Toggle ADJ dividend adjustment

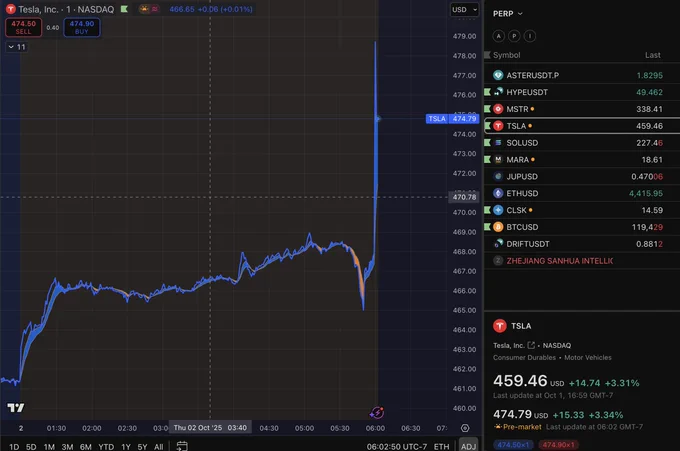tap(468, 446)
